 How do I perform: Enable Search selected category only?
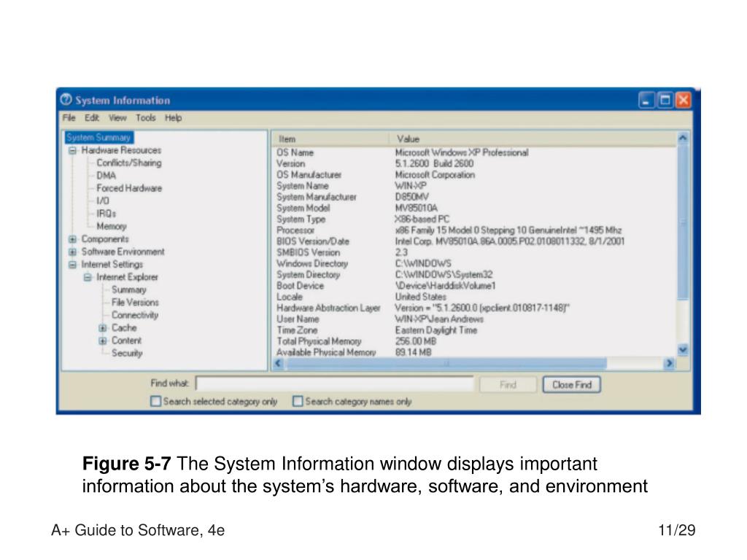tap(155, 402)
